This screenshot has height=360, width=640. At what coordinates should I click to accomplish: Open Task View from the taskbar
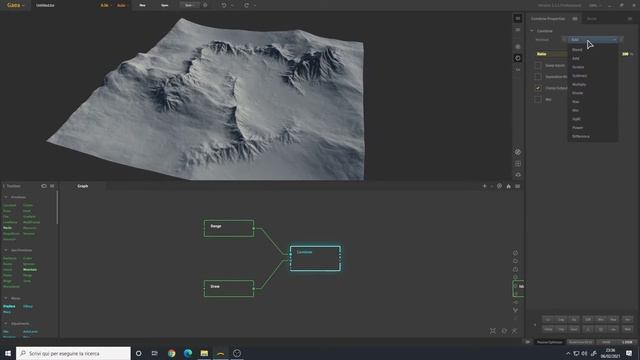(x=155, y=353)
